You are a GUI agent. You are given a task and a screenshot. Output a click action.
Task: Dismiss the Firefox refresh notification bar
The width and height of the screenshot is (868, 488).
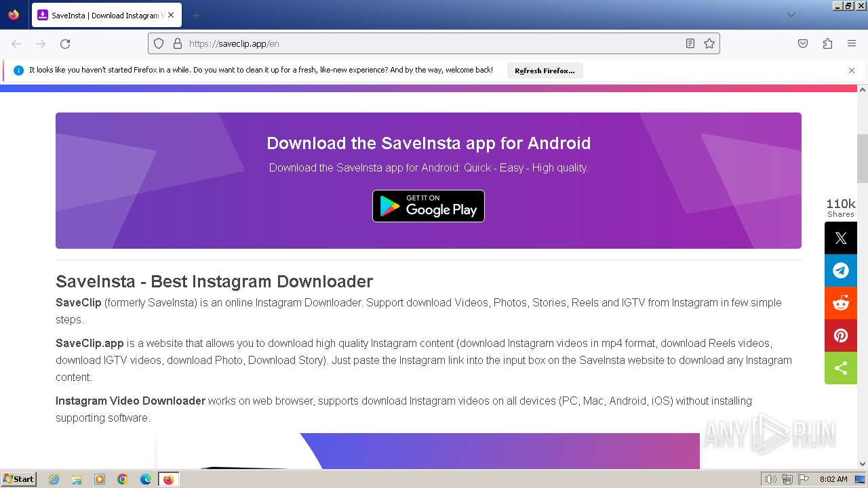(852, 70)
